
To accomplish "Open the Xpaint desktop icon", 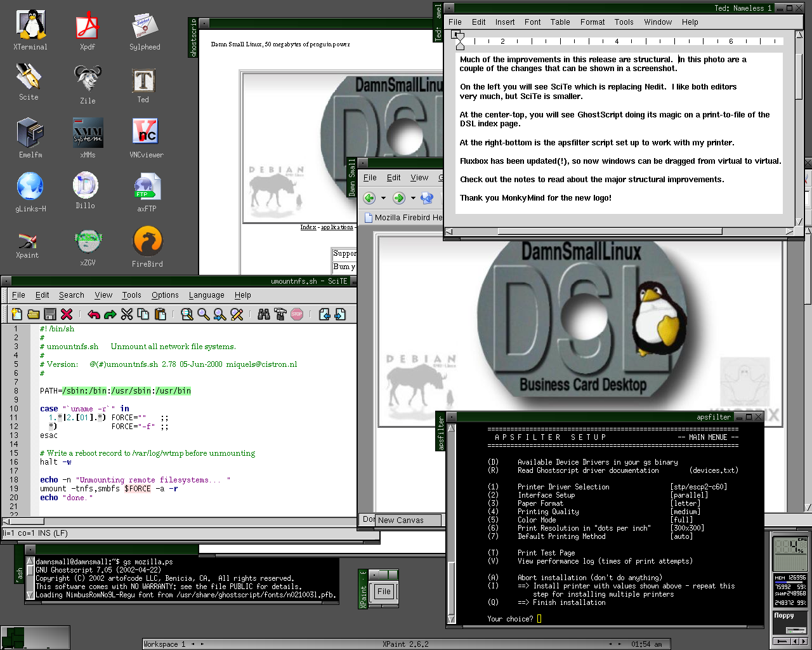I will pos(27,244).
